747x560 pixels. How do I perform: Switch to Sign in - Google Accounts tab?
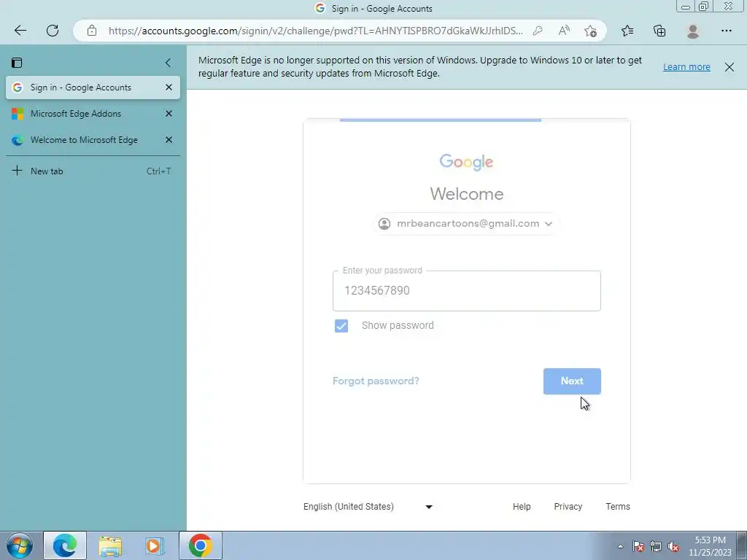[93, 87]
